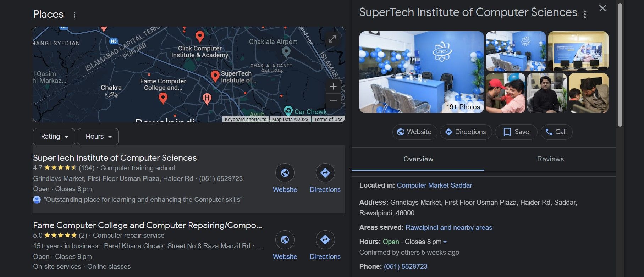
Task: Open the Rating filter dropdown
Action: [54, 137]
